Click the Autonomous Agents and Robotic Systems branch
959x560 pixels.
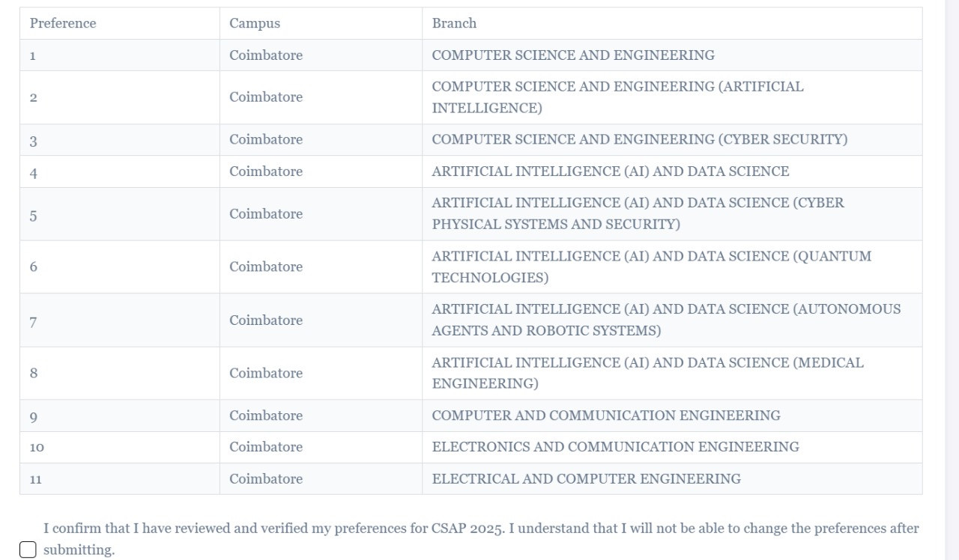click(666, 320)
